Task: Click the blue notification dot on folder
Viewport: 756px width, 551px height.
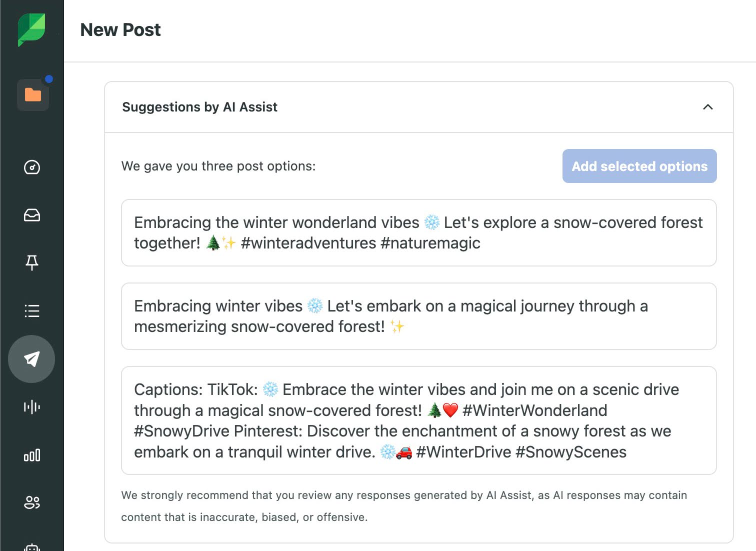Action: (49, 78)
